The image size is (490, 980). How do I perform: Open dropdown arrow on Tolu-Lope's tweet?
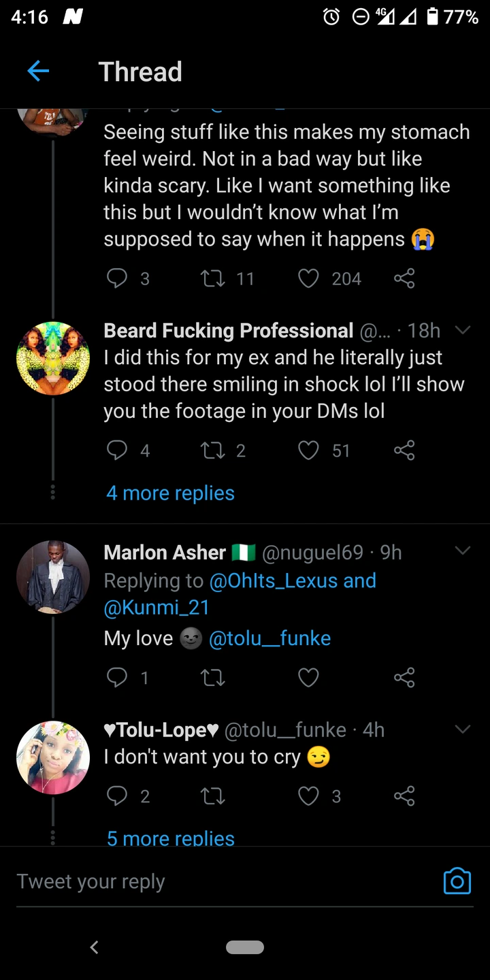tap(463, 730)
